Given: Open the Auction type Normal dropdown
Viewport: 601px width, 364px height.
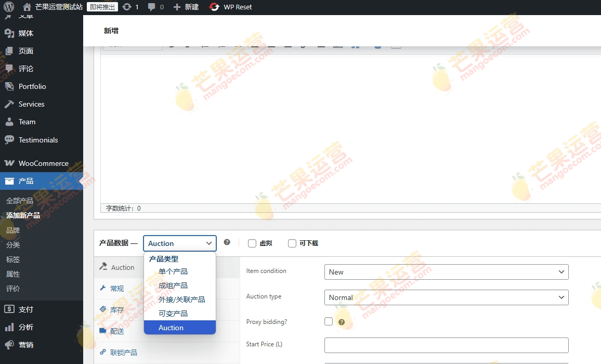Looking at the screenshot, I should tap(446, 297).
